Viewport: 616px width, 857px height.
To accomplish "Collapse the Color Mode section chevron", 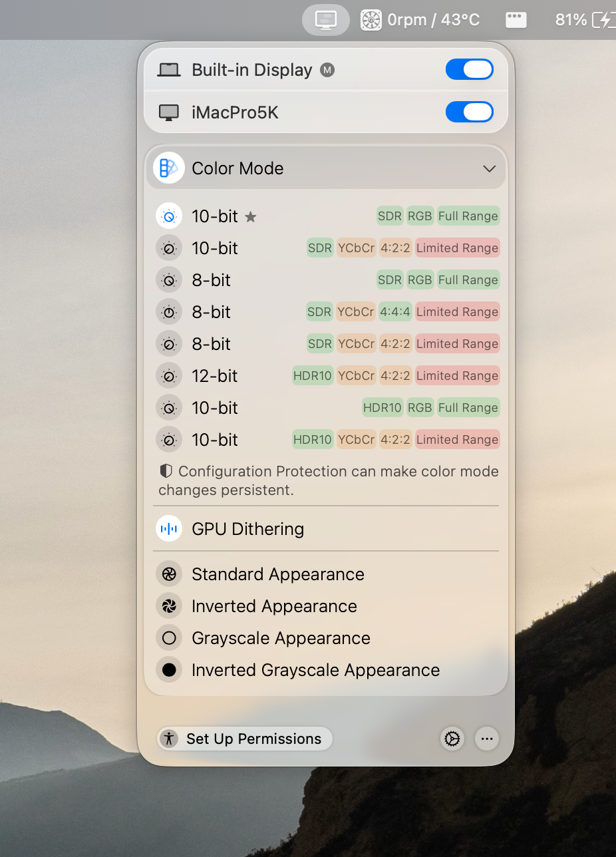I will click(x=490, y=169).
